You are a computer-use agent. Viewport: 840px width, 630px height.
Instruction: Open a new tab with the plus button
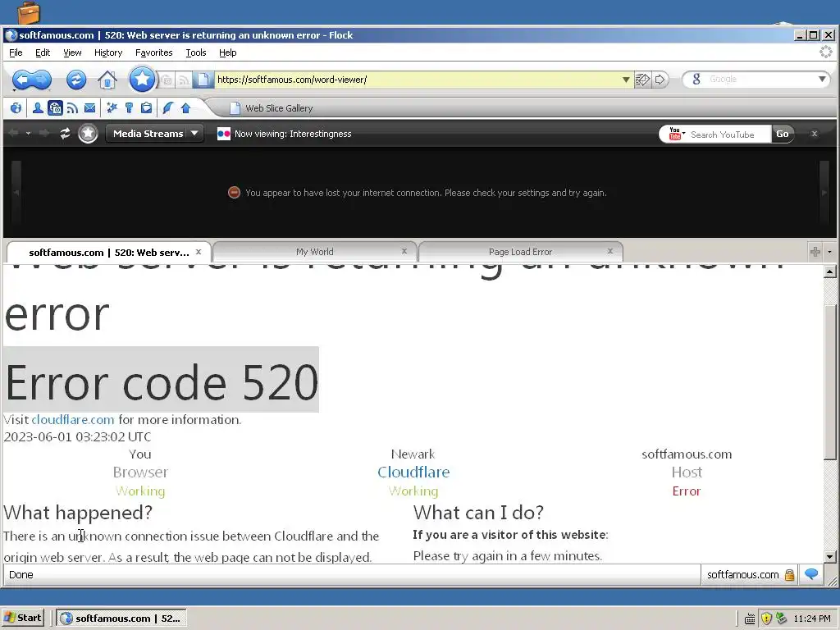click(815, 251)
